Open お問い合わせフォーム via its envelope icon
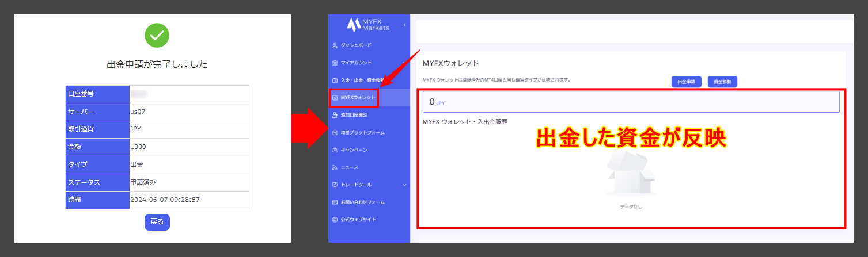This screenshot has width=868, height=257. tap(335, 202)
